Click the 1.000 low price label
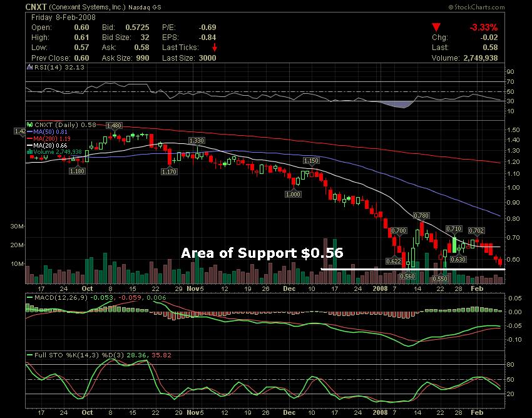The height and width of the screenshot is (418, 532). tap(293, 194)
